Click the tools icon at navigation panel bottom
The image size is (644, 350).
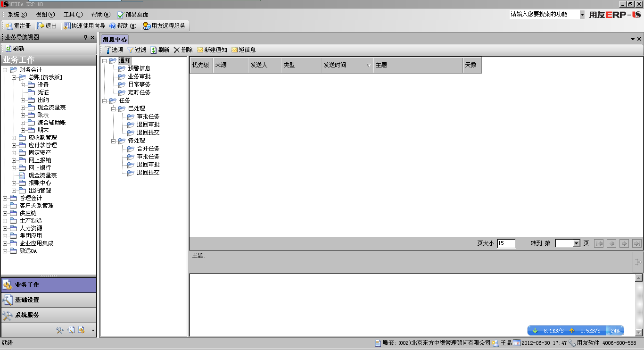60,330
